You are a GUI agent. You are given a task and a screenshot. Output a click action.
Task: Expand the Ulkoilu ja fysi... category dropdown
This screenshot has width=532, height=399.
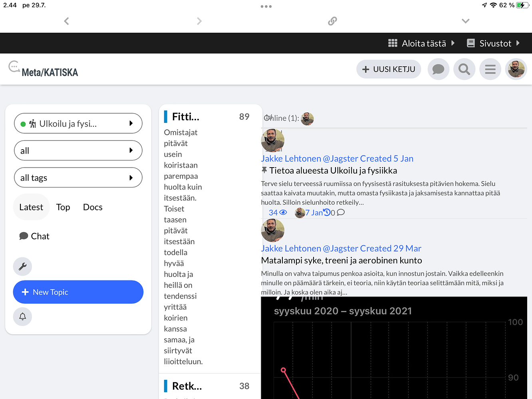(x=78, y=124)
